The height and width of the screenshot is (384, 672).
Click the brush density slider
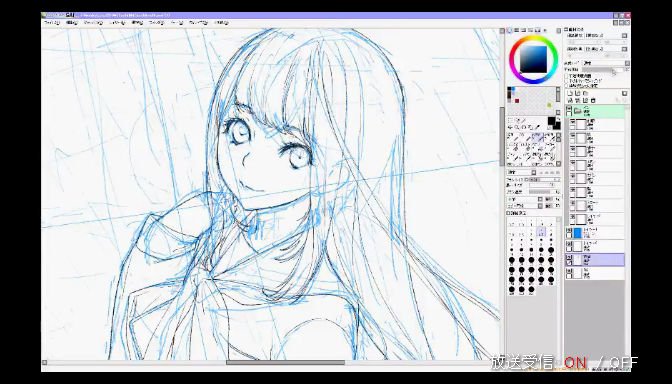(x=544, y=192)
